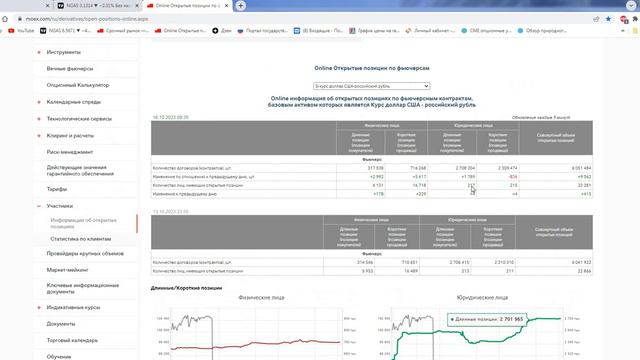Expand the Инструменты sidebar section

39,52
